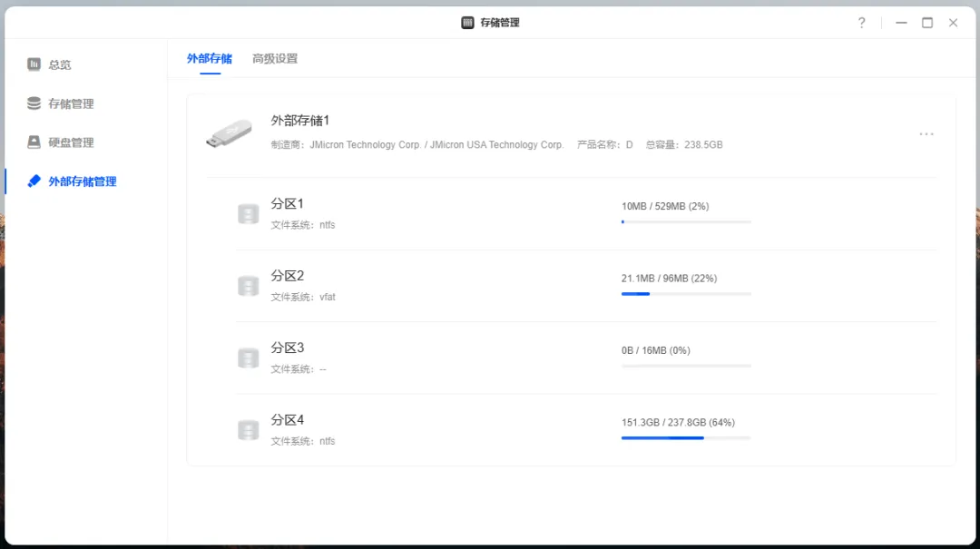The height and width of the screenshot is (549, 980).
Task: Click the 分区2 usage progress bar
Action: click(686, 294)
